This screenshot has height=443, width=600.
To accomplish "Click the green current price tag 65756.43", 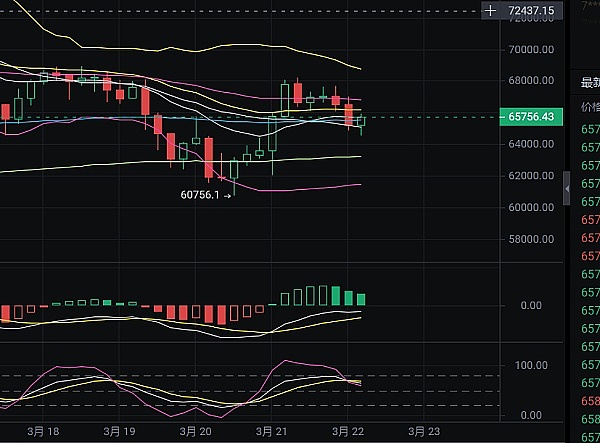I will coord(531,117).
